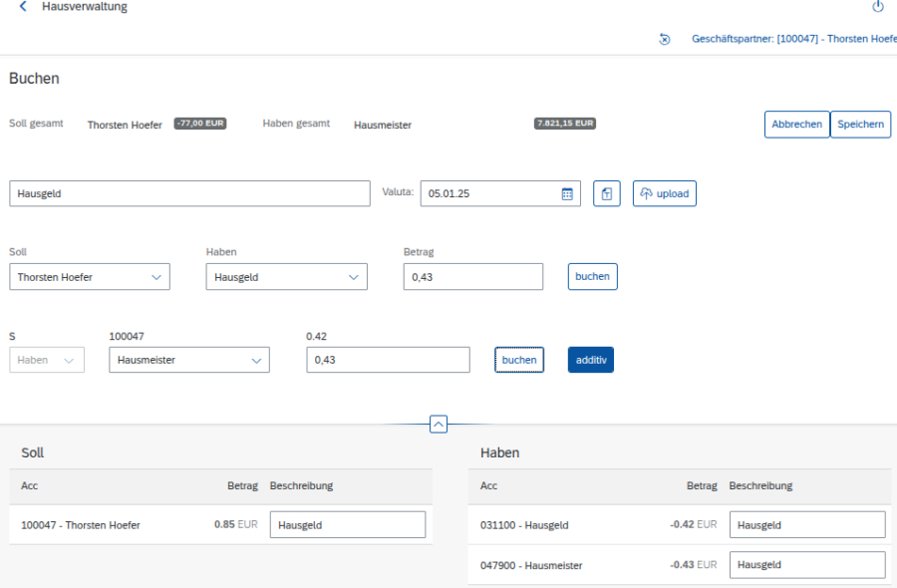This screenshot has height=588, width=897.
Task: Click the power icon to log off
Action: coord(878,7)
